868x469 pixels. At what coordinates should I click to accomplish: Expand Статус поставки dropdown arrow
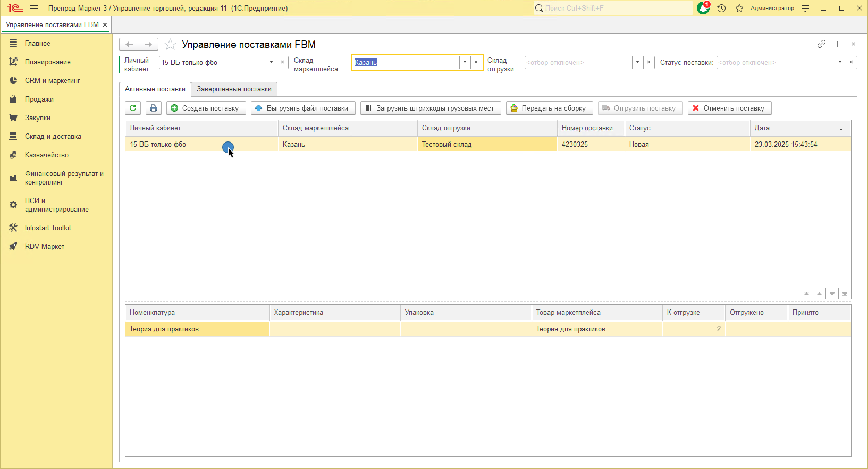(x=840, y=62)
